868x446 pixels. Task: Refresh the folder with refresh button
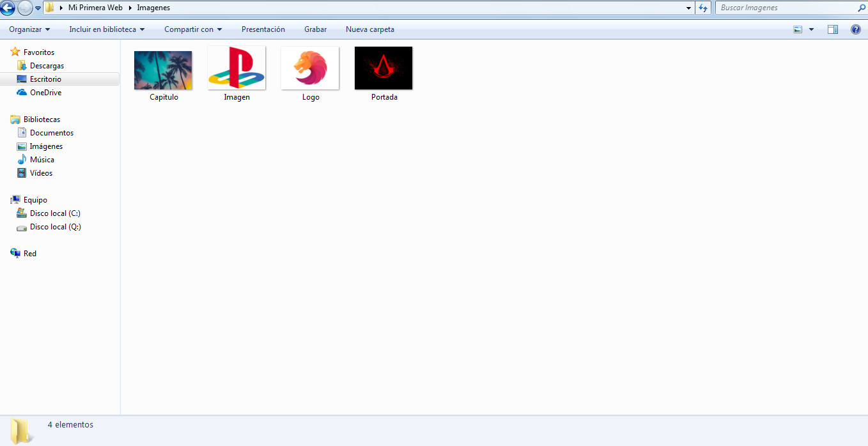click(x=703, y=8)
